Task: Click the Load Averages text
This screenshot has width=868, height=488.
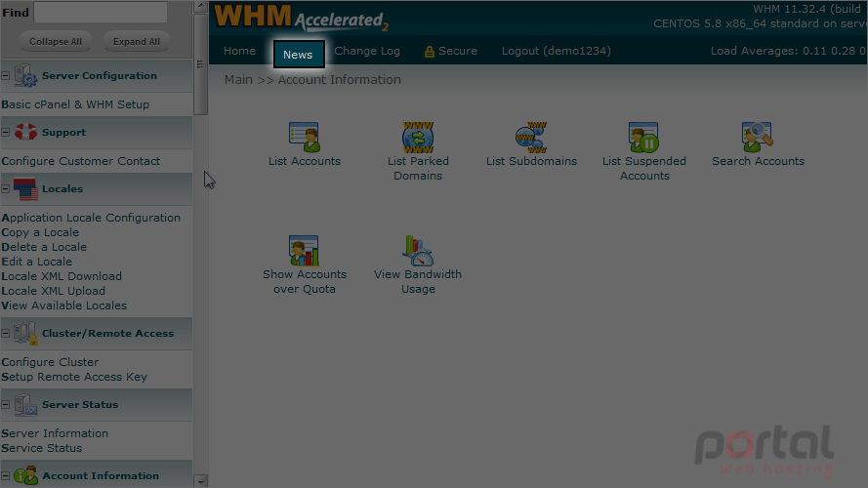Action: click(789, 51)
